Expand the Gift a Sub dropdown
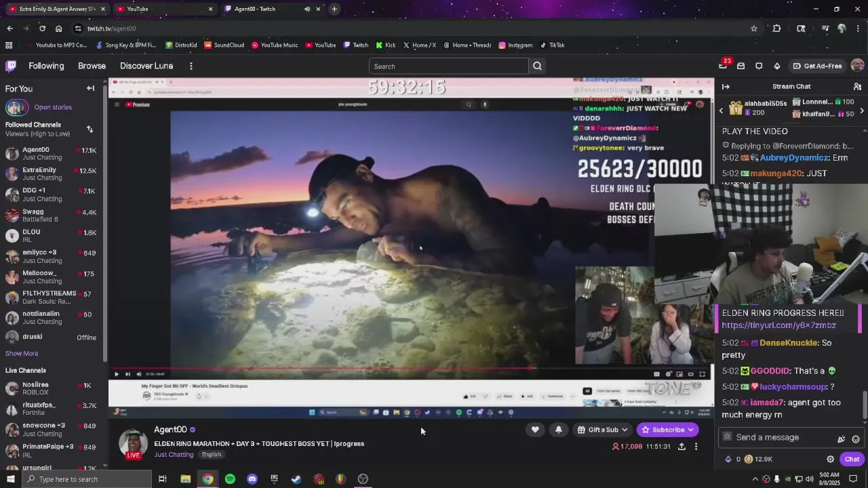Viewport: 868px width, 488px height. point(602,430)
